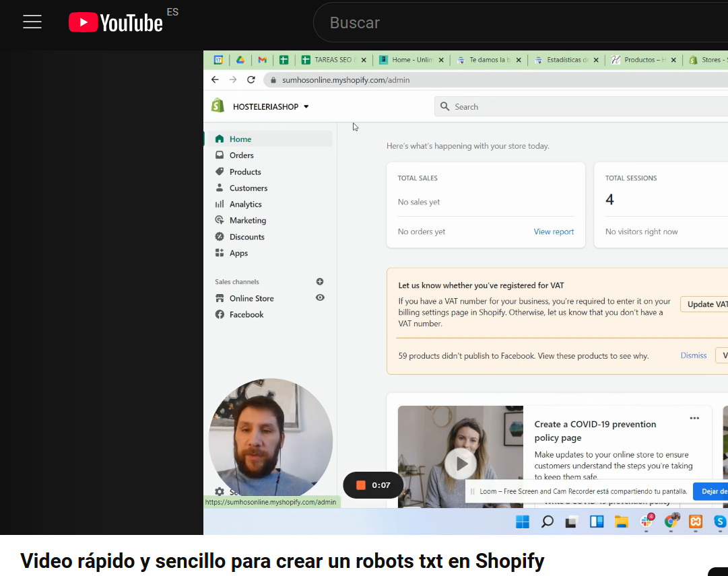728x576 pixels.
Task: Open Windows taskbar search
Action: 548,521
